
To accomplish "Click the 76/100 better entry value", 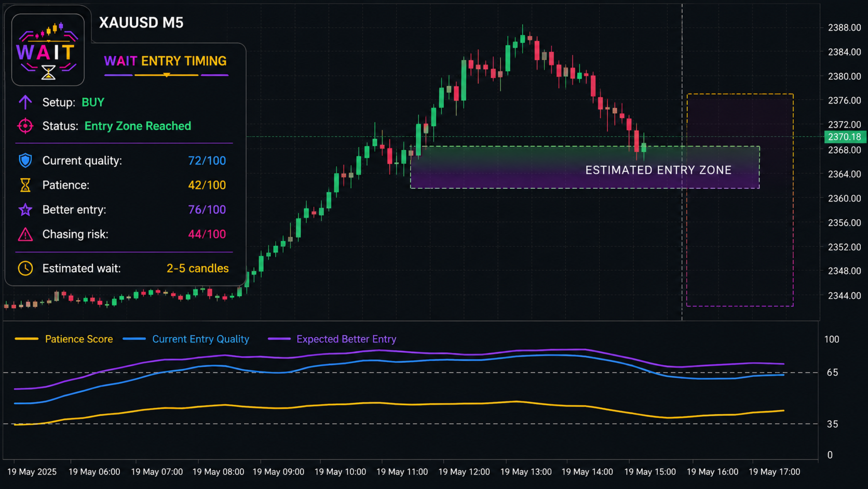I will 207,209.
